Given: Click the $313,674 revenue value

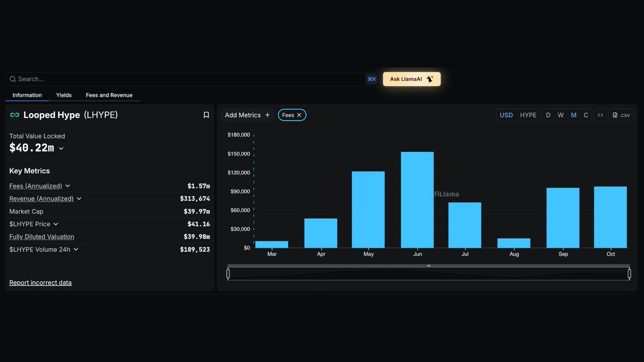Looking at the screenshot, I should point(195,198).
